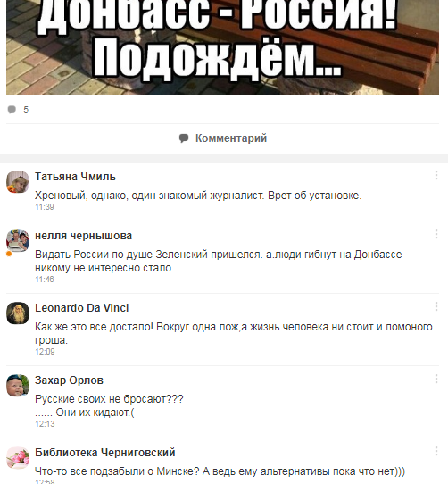Open the three-dot menu on Захар Орлов's comment
448x484 pixels.
436,379
